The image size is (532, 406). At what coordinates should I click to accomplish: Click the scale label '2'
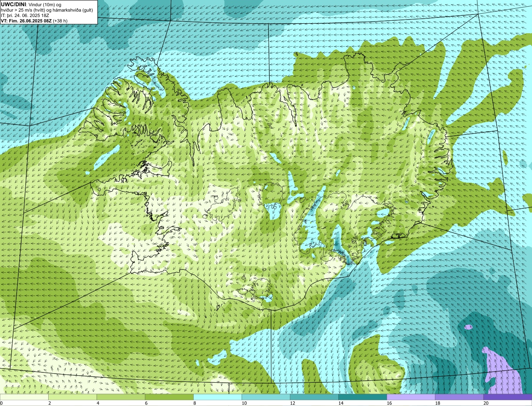pos(49,403)
